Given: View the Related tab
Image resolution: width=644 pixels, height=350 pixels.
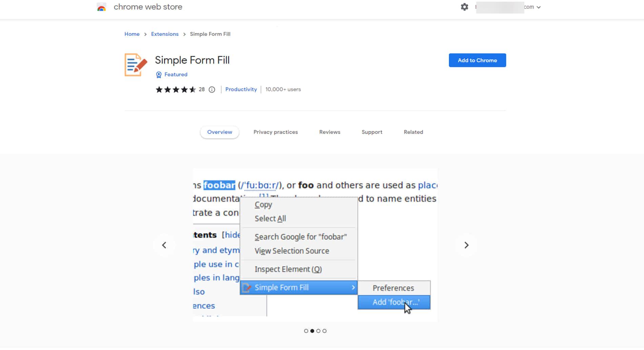Looking at the screenshot, I should pyautogui.click(x=413, y=132).
